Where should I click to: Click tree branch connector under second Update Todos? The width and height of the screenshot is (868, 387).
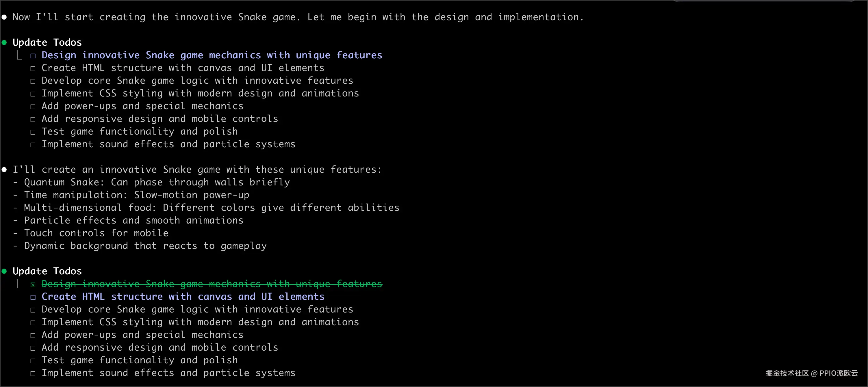pyautogui.click(x=19, y=284)
